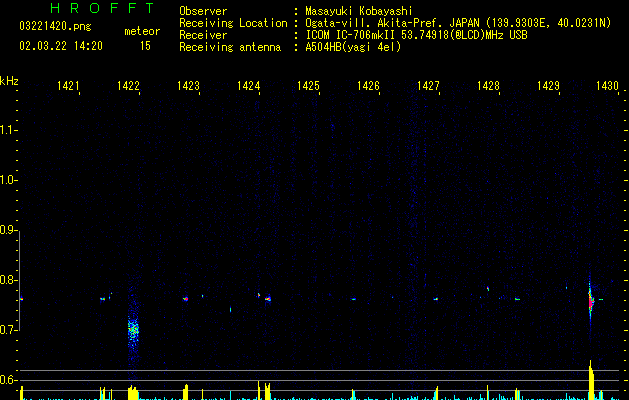Click the 1425 time axis marker
The width and height of the screenshot is (629, 400).
click(x=308, y=86)
